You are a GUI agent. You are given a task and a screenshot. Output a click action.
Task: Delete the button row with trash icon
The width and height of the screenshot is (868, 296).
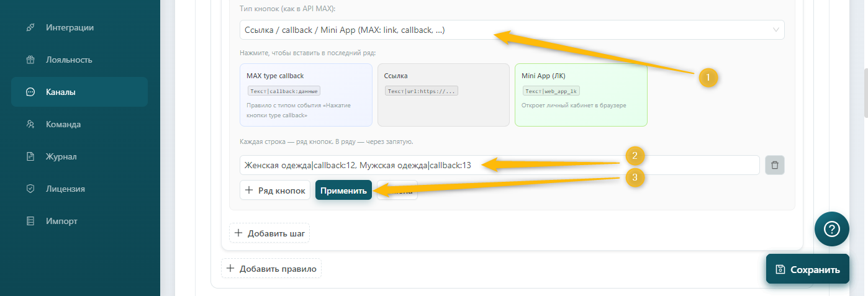775,165
